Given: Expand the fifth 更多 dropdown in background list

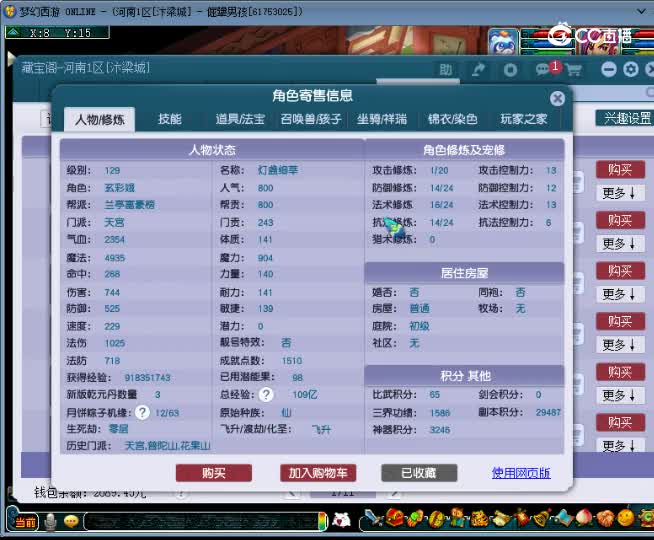Looking at the screenshot, I should tap(620, 395).
